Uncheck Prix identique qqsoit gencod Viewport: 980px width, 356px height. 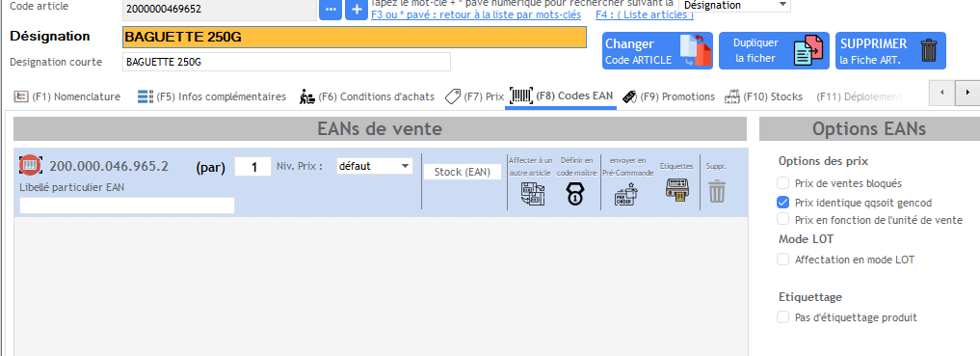click(x=782, y=202)
